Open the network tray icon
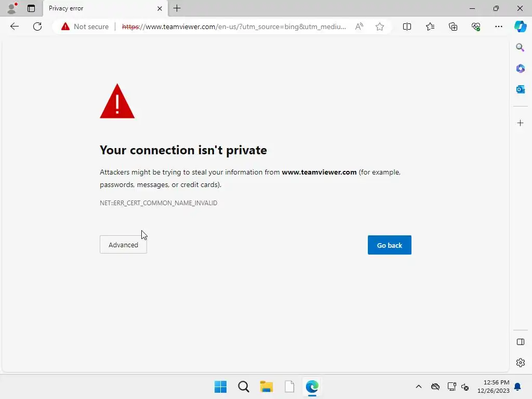 point(451,387)
